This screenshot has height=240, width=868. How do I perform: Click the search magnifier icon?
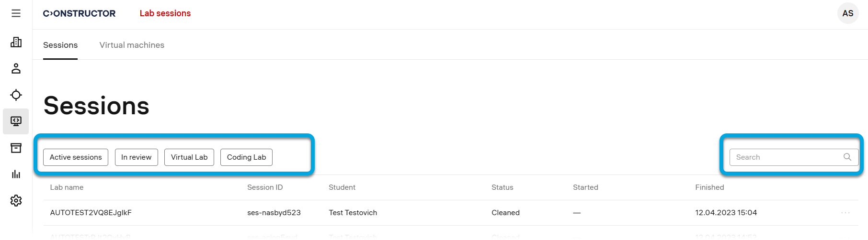click(847, 157)
